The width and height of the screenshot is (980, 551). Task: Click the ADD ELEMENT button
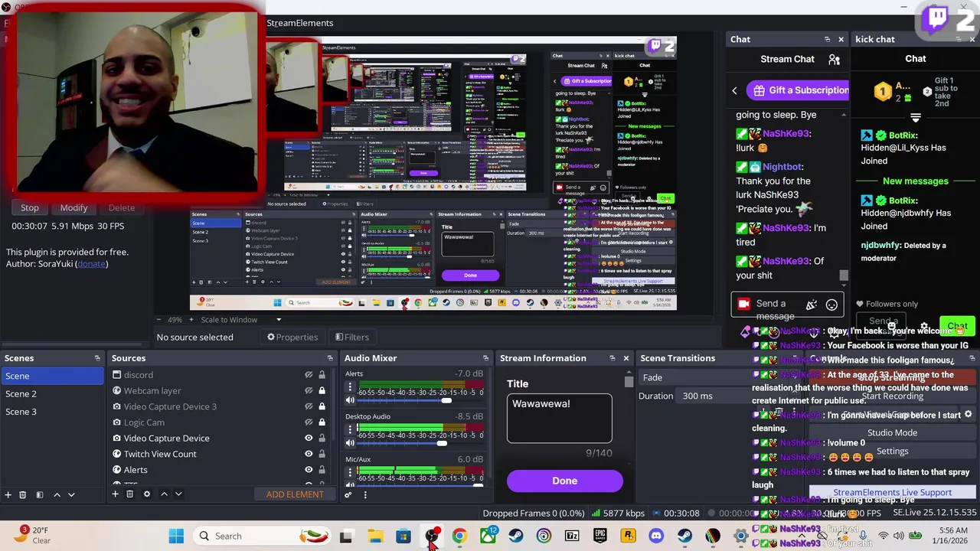click(x=295, y=494)
